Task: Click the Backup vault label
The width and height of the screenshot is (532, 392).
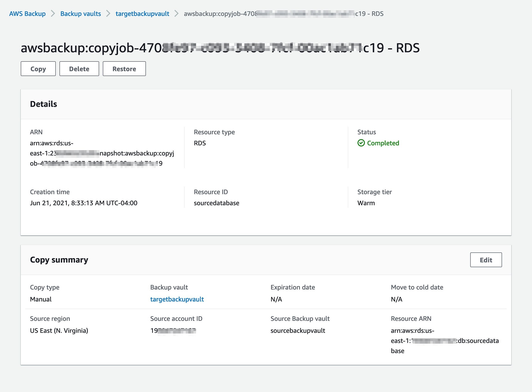Action: 169,287
